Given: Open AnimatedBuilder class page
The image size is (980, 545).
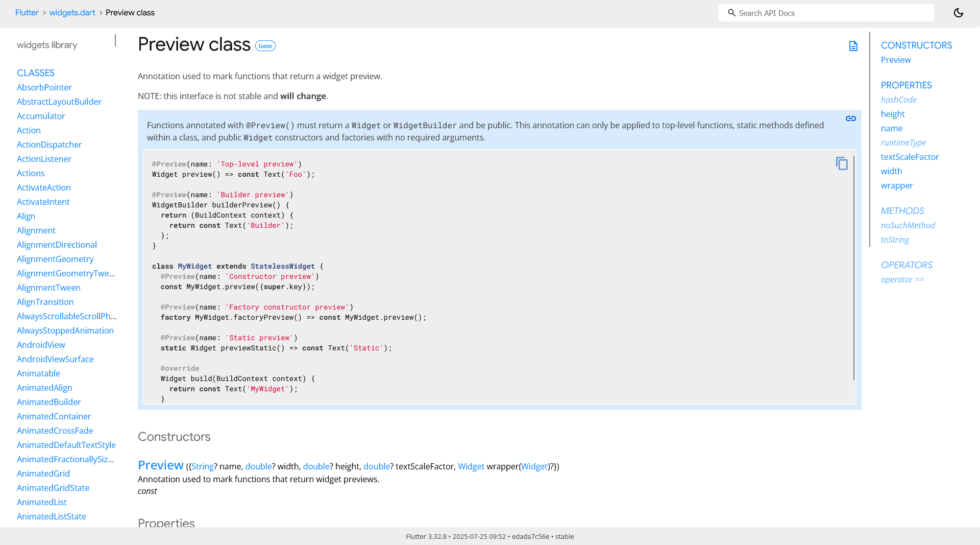Looking at the screenshot, I should [x=48, y=402].
